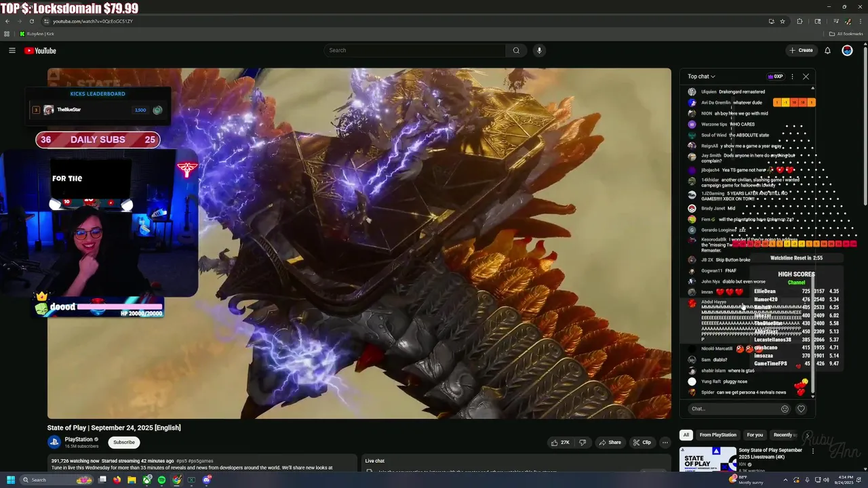Click Yung Raft pluggy nose message
This screenshot has height=488, width=868.
[717, 382]
